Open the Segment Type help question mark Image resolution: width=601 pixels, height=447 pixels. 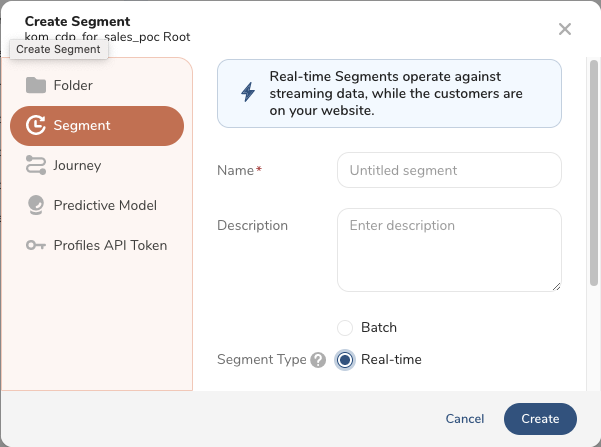click(318, 360)
